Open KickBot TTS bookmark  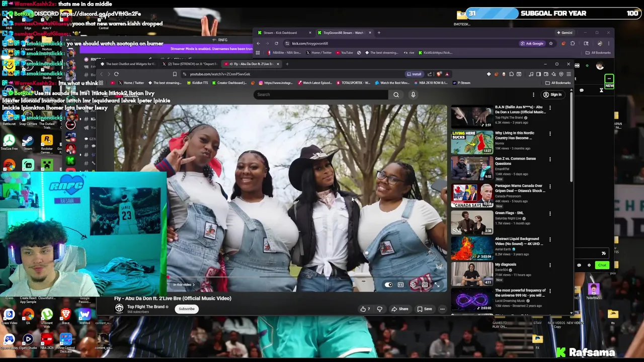(198, 83)
